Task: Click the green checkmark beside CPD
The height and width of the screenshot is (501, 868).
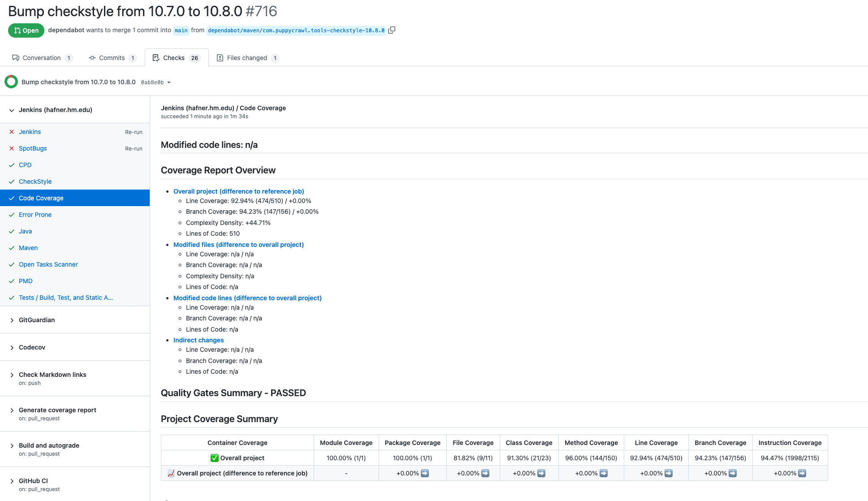Action: tap(12, 165)
